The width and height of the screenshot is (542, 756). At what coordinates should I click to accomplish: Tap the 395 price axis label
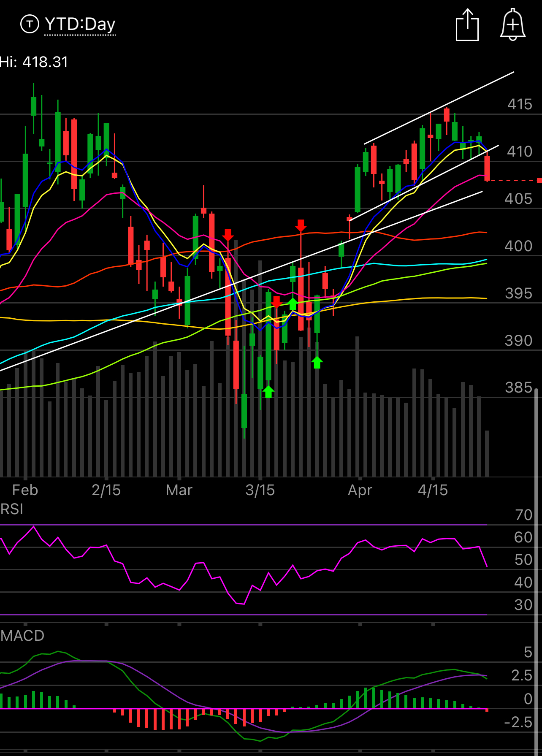[519, 293]
